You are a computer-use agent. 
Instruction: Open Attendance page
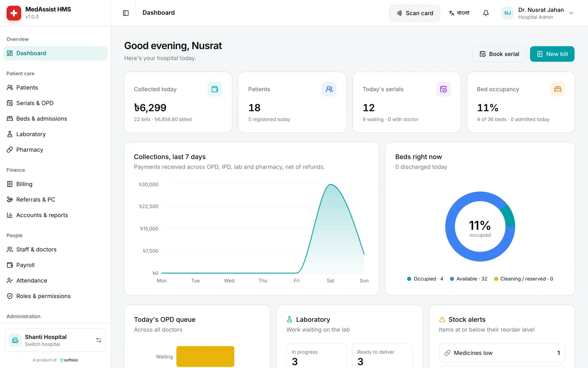pos(55,281)
